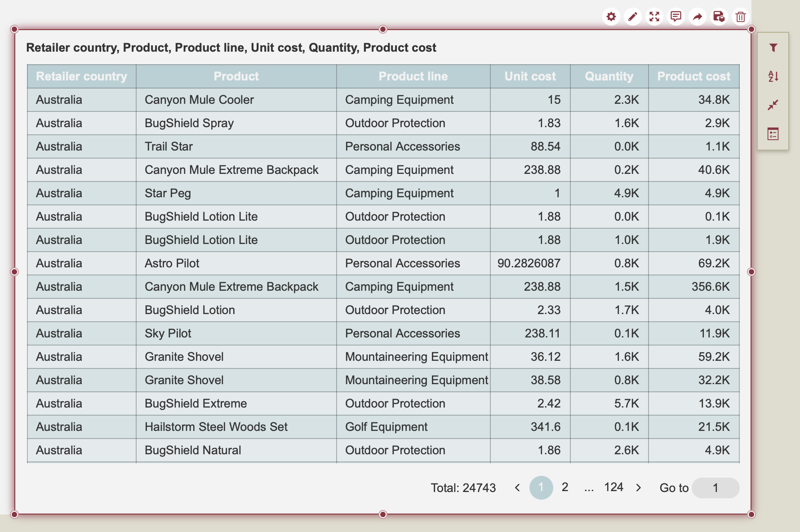This screenshot has width=800, height=532.
Task: Open the comments icon
Action: tap(676, 17)
